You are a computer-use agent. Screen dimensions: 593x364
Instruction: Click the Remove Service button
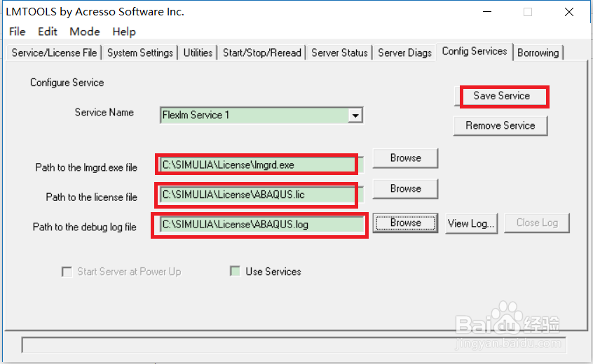500,125
